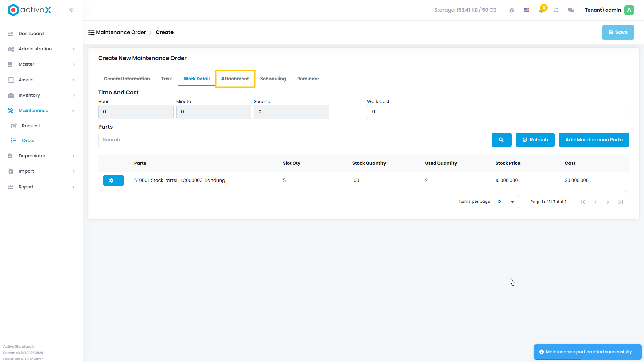Screen dimensions: 644x362
Task: Click the Maintenance tools icon
Action: pos(10,111)
